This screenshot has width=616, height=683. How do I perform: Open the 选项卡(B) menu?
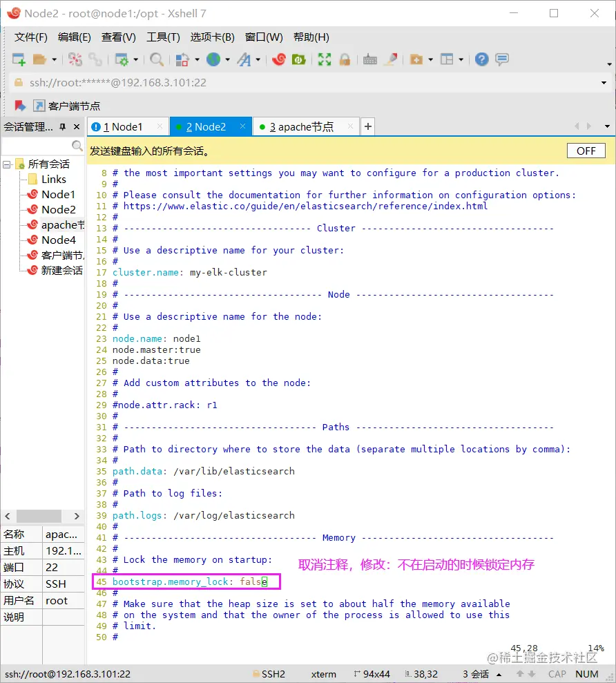tap(212, 37)
